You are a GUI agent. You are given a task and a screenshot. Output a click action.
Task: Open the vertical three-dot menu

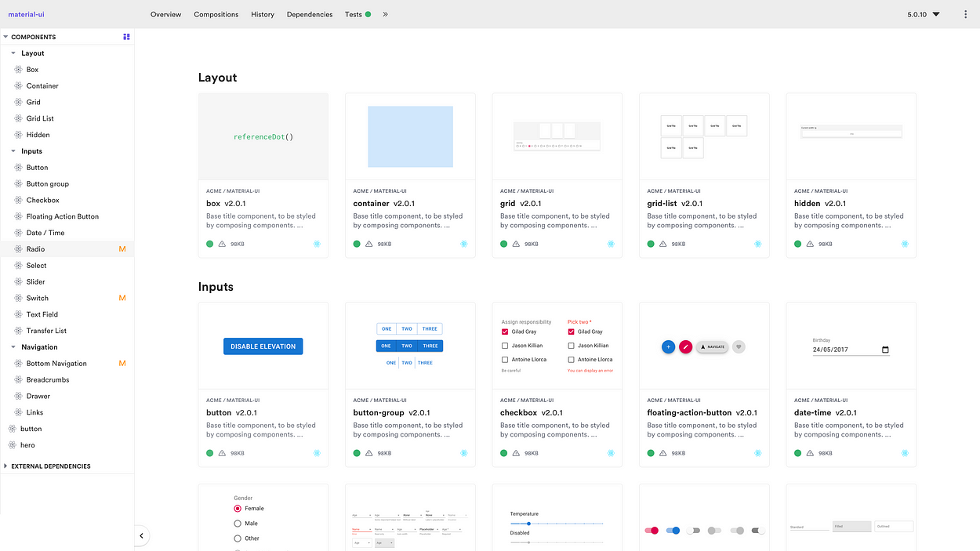point(965,14)
